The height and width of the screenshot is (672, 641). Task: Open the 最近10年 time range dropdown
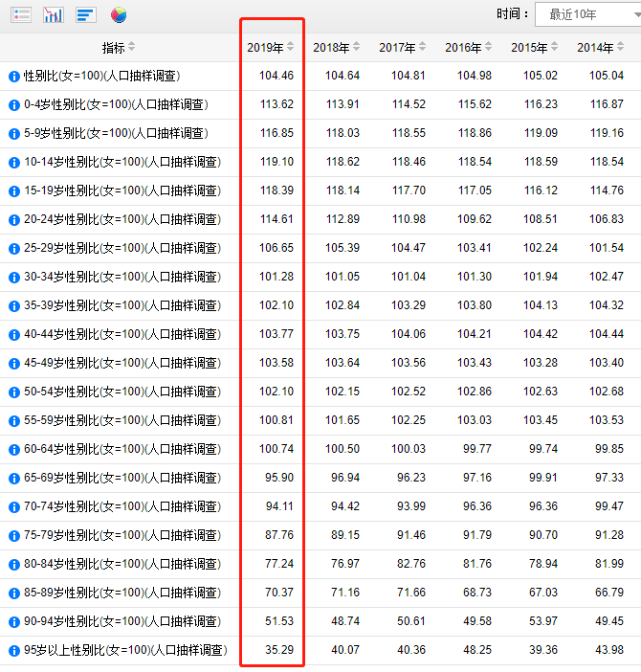click(x=588, y=14)
